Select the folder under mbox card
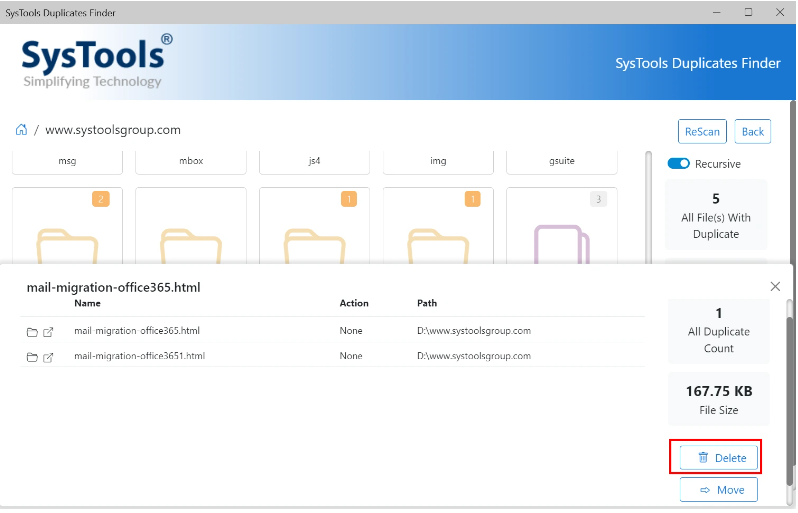Screen dimensions: 798x513 coord(191,225)
